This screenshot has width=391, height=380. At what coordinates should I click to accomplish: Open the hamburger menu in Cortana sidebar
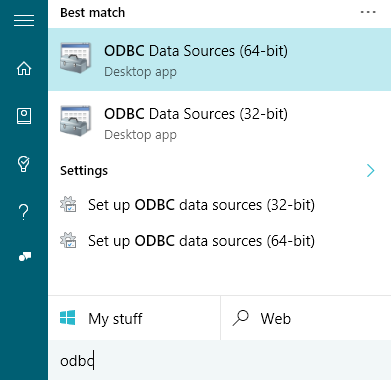(x=24, y=21)
